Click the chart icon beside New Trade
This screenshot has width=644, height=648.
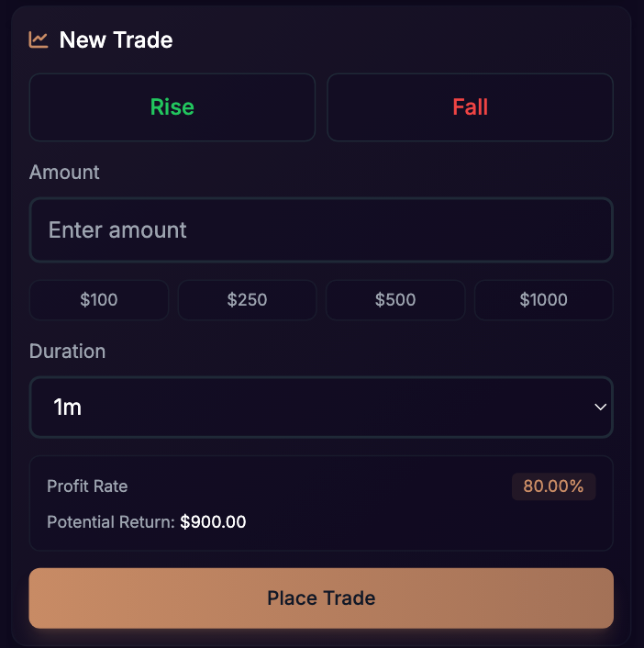click(39, 39)
